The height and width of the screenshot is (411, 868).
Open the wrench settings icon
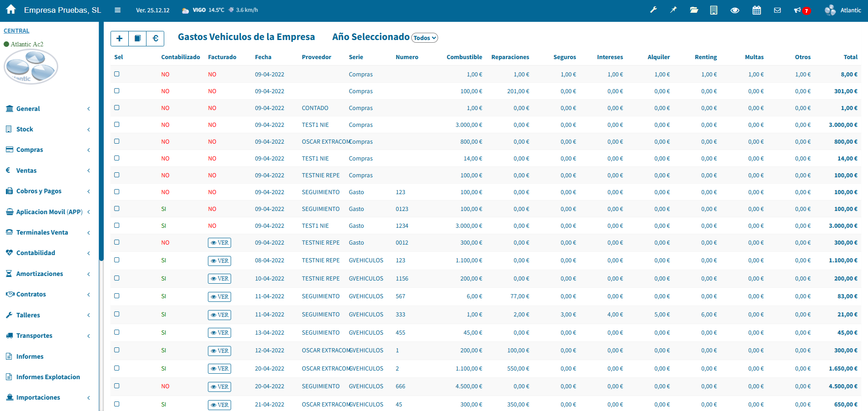pos(653,10)
